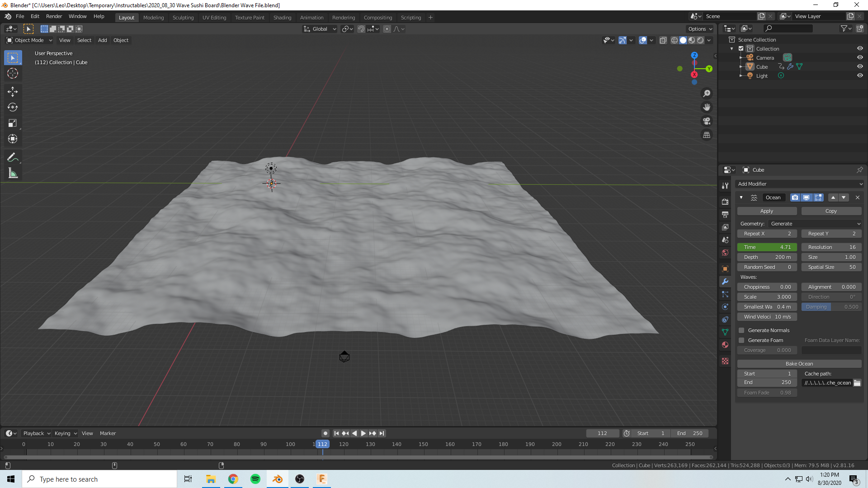Hide the Light object with eye icon
The image size is (868, 488).
point(860,75)
